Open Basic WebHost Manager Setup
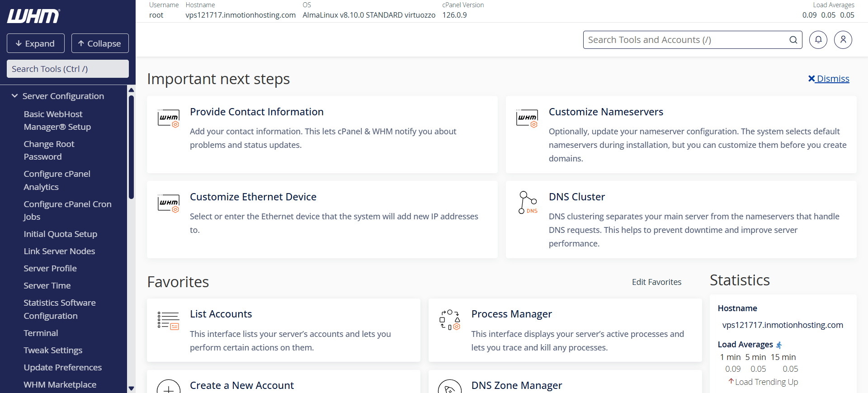This screenshot has height=393, width=868. pos(57,120)
